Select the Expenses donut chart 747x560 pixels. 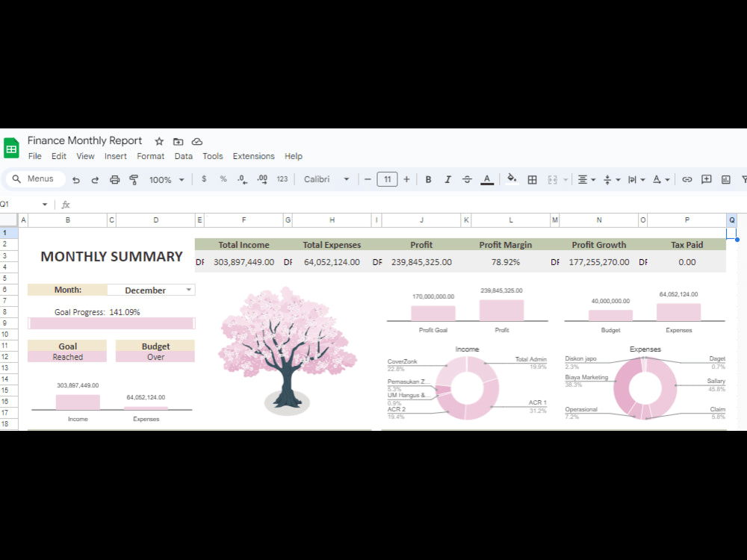(645, 388)
